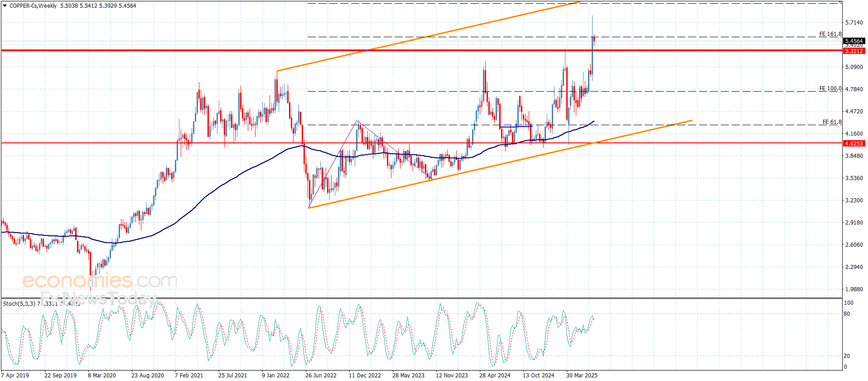
Task: Click the 9 Jan 2022 date label
Action: [x=275, y=375]
